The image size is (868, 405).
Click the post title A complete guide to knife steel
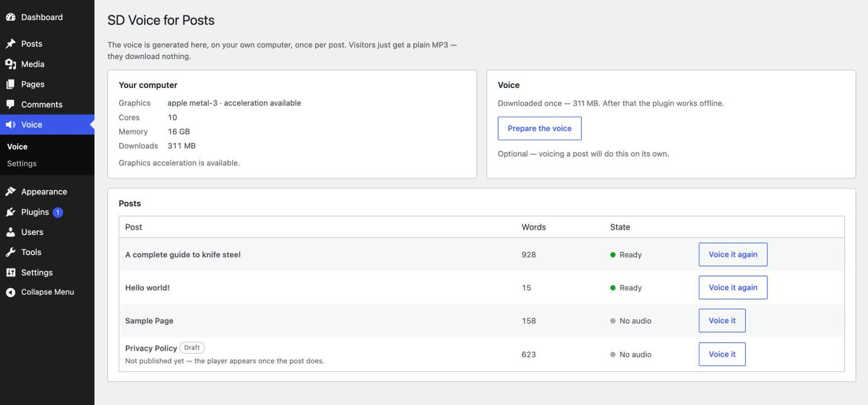point(183,254)
